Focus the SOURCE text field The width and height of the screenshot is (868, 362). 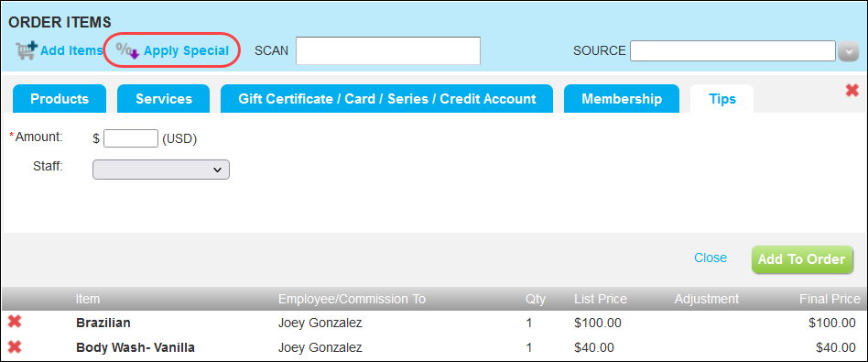click(x=732, y=51)
